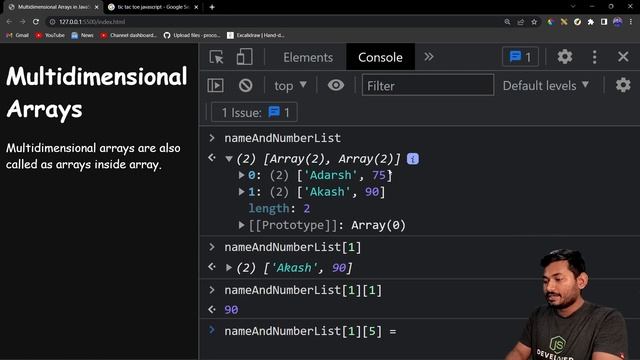Expand the [[Prototype]]: Array(0) entry
Screen dimensions: 640x360
(241, 225)
